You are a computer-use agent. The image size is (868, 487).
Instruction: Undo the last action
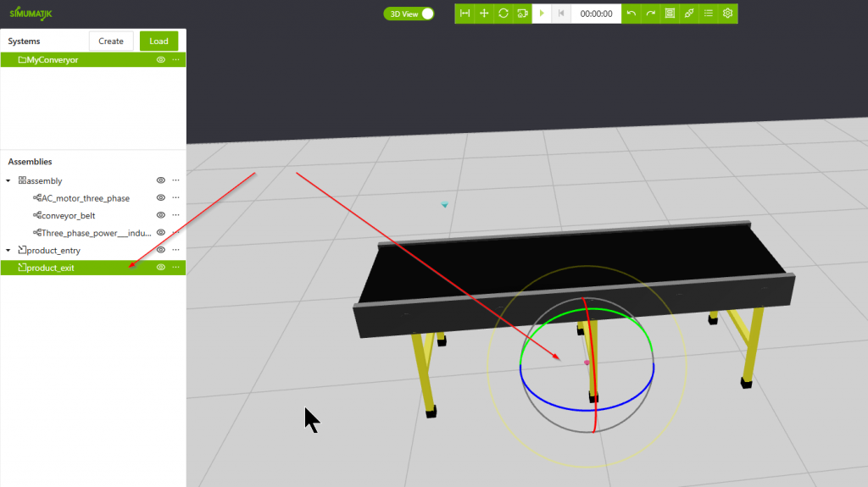pyautogui.click(x=631, y=14)
